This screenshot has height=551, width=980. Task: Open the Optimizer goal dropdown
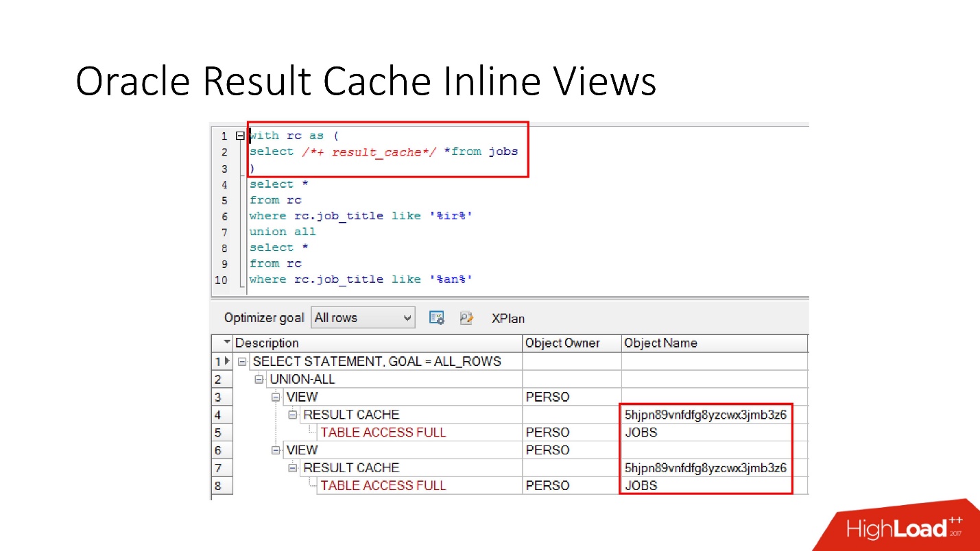(x=408, y=317)
